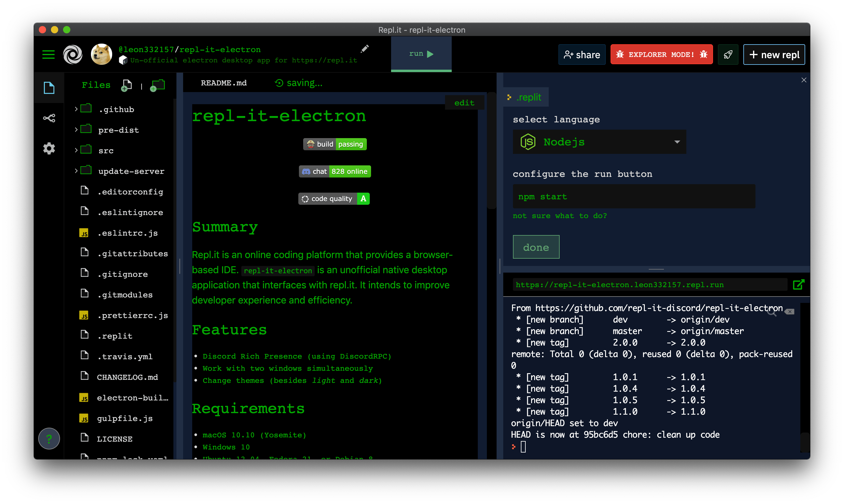Screen dimensions: 844x504
Task: Click the rocket upgrade icon
Action: pyautogui.click(x=728, y=55)
